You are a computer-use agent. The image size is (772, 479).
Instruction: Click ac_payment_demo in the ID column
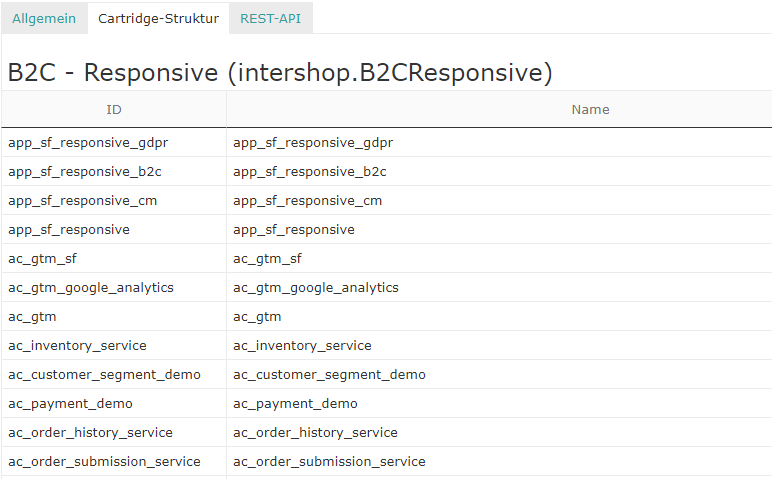click(x=70, y=404)
